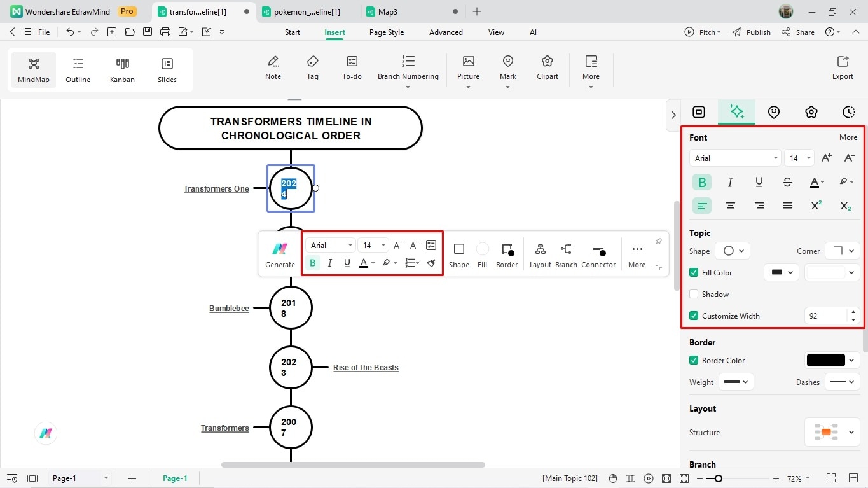The height and width of the screenshot is (488, 868).
Task: Switch to Slides view mode
Action: pos(167,70)
